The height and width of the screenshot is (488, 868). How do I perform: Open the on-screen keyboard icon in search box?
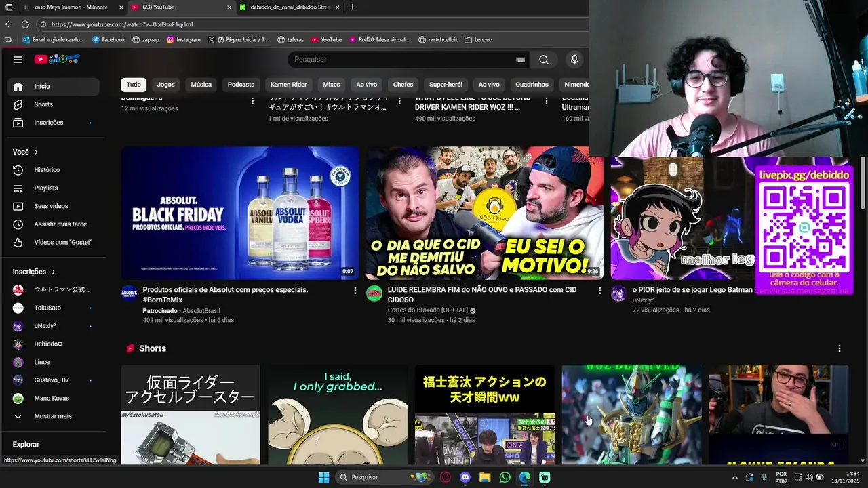tap(520, 60)
